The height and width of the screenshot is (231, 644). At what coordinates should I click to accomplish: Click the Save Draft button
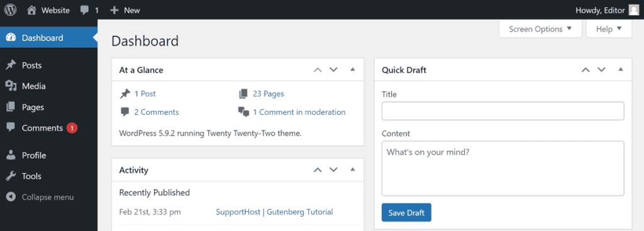[x=406, y=213]
